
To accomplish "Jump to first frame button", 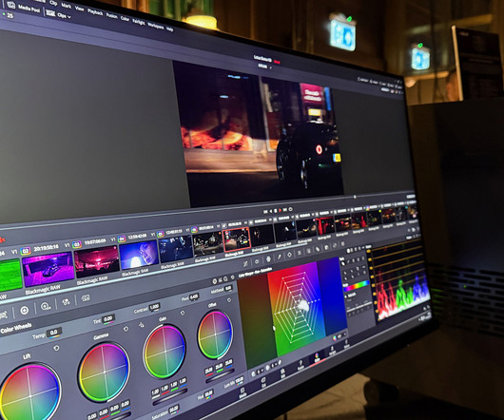I will click(x=265, y=212).
